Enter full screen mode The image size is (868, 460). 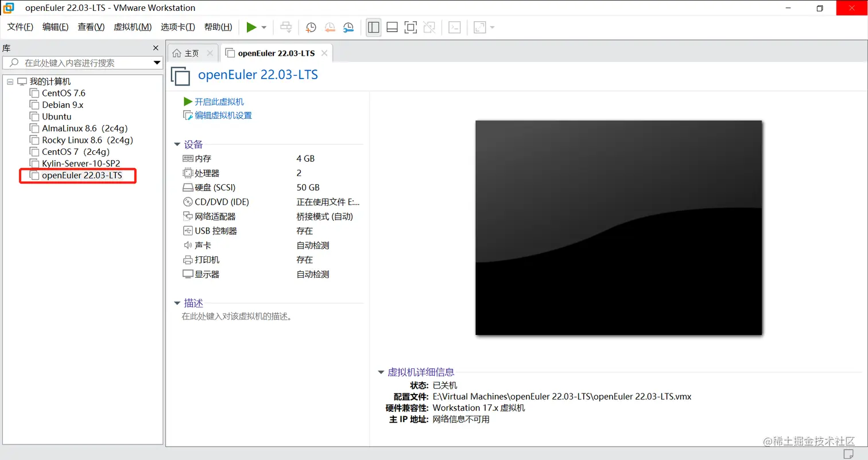click(410, 27)
